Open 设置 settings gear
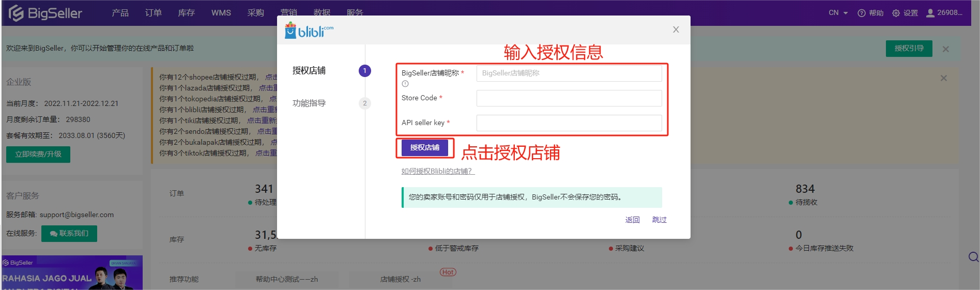Image resolution: width=980 pixels, height=290 pixels. tap(905, 13)
